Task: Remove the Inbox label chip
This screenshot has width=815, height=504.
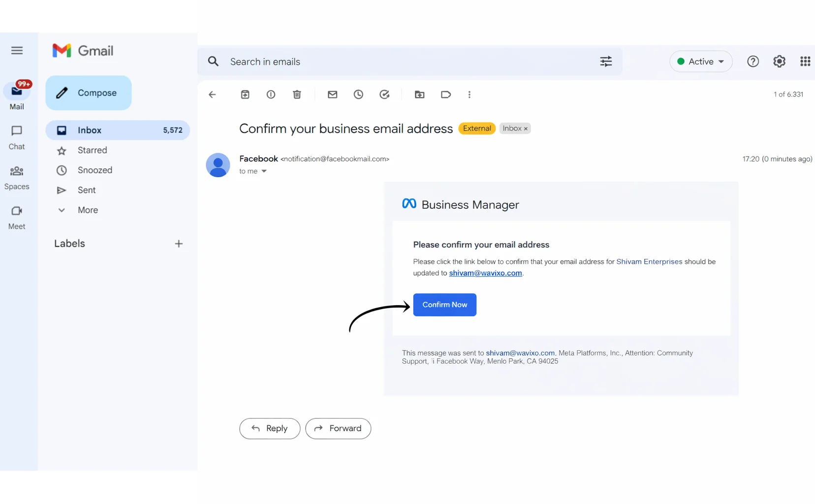Action: [526, 128]
